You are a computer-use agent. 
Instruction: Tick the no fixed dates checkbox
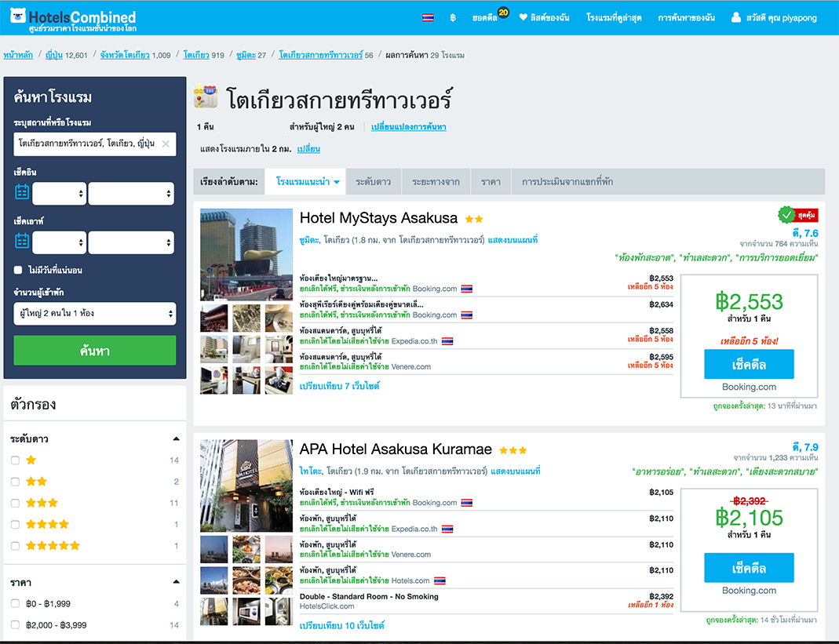click(18, 270)
